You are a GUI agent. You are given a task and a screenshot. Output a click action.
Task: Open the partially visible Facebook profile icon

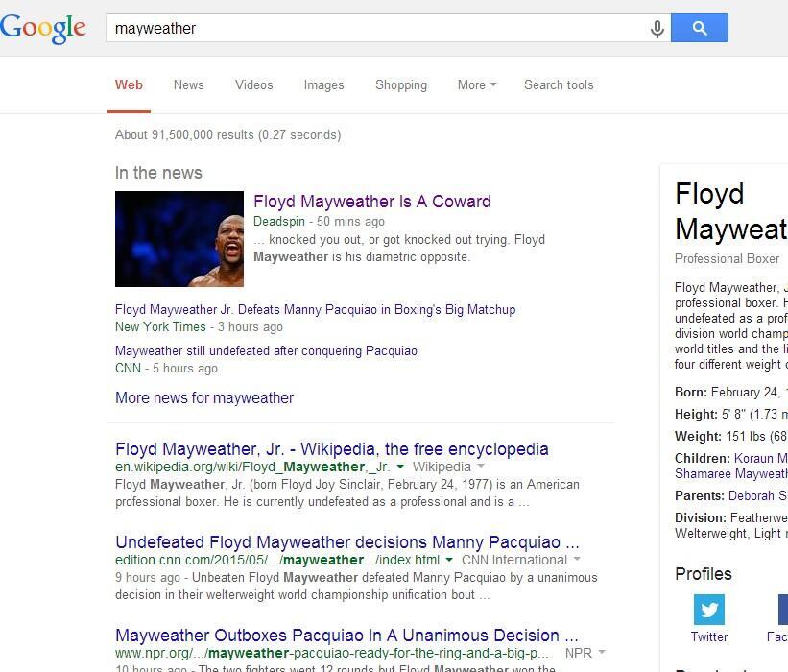click(783, 610)
